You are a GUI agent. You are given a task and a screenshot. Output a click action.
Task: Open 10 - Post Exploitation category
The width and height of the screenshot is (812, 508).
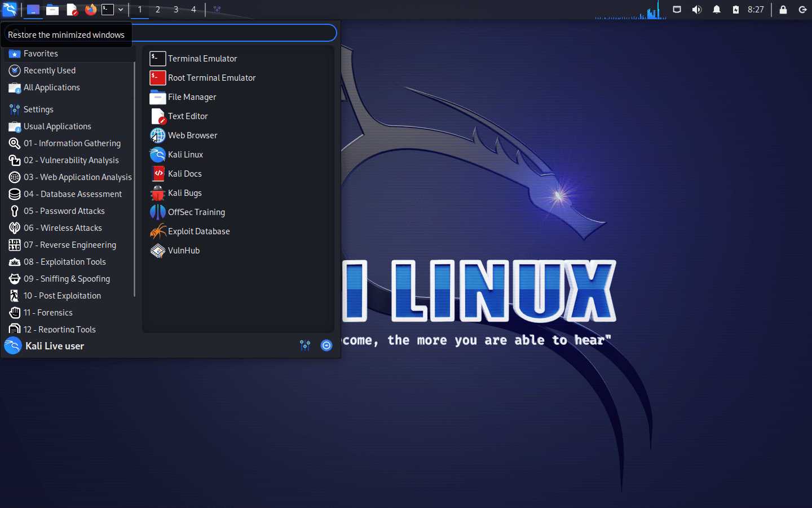click(69, 296)
